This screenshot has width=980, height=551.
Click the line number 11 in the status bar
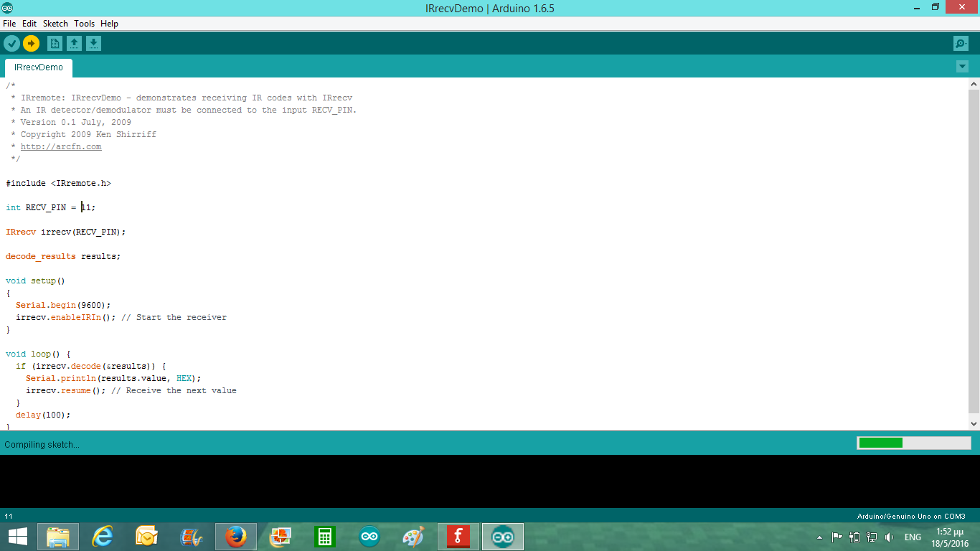pos(9,517)
